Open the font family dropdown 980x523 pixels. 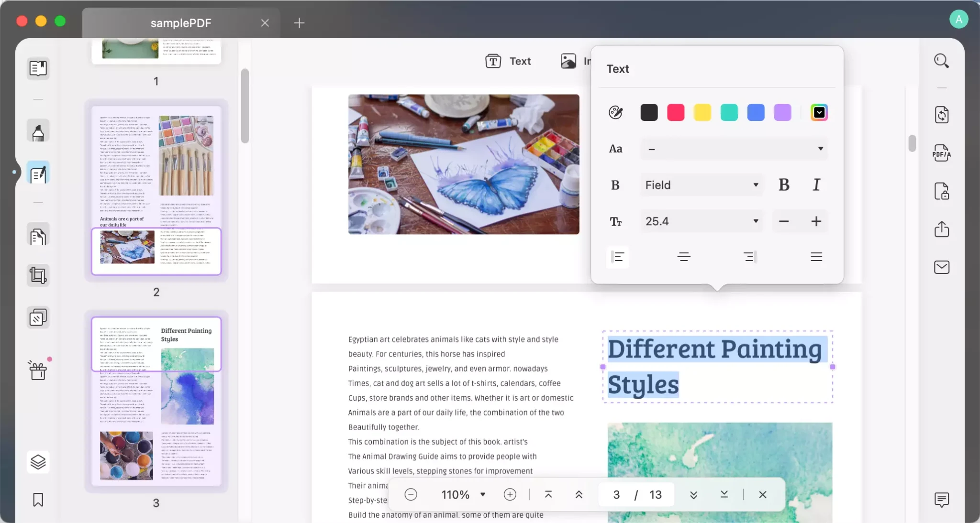click(734, 149)
